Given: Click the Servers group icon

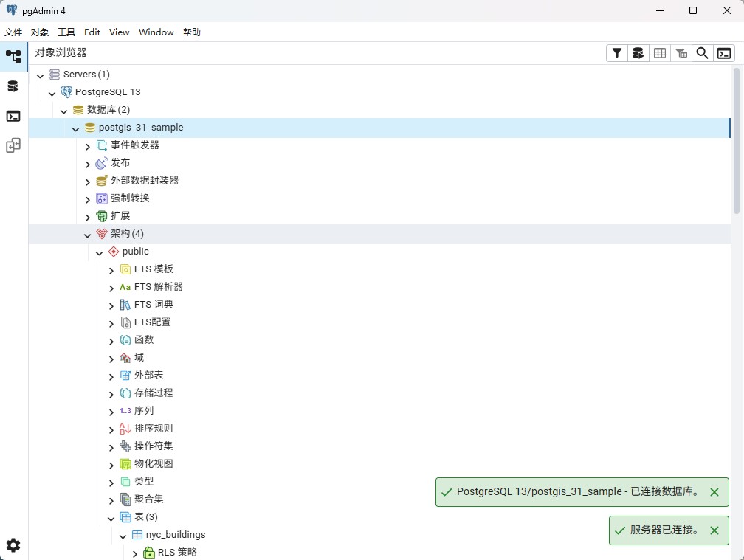Looking at the screenshot, I should point(55,75).
